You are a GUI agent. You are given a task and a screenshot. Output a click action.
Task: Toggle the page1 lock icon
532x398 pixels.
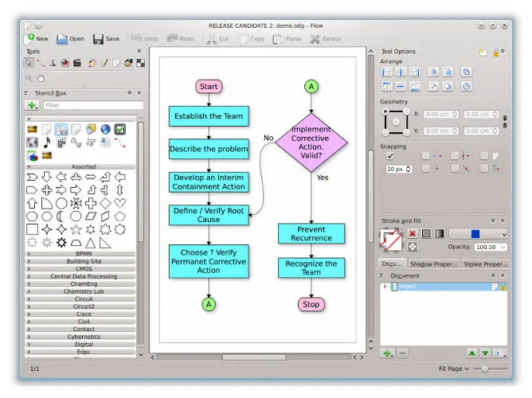(x=503, y=287)
